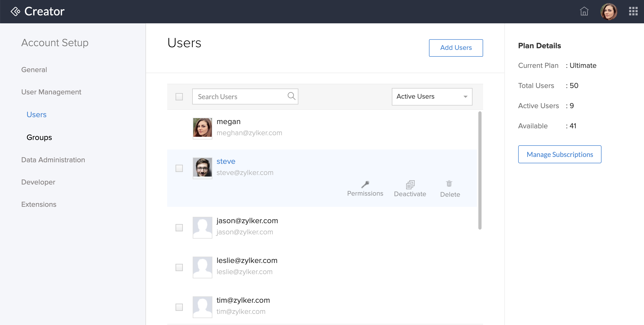Click jason@zylker.com placeholder avatar

(x=202, y=227)
